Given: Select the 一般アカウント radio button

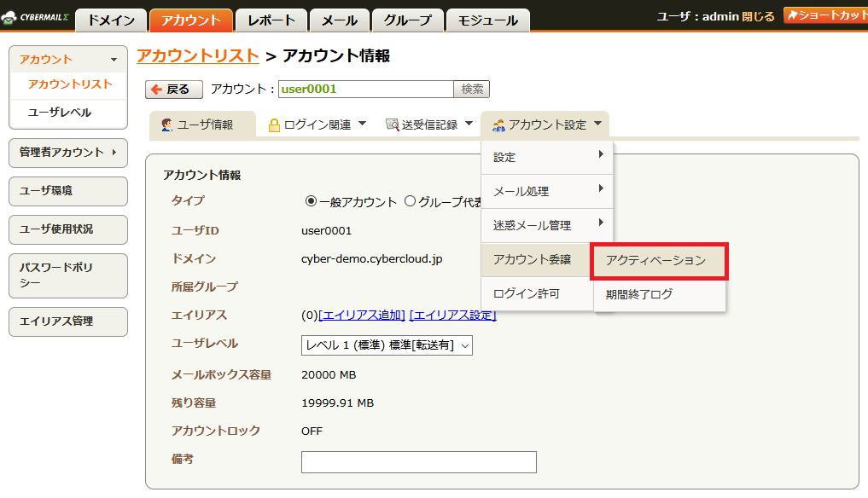Looking at the screenshot, I should click(312, 201).
